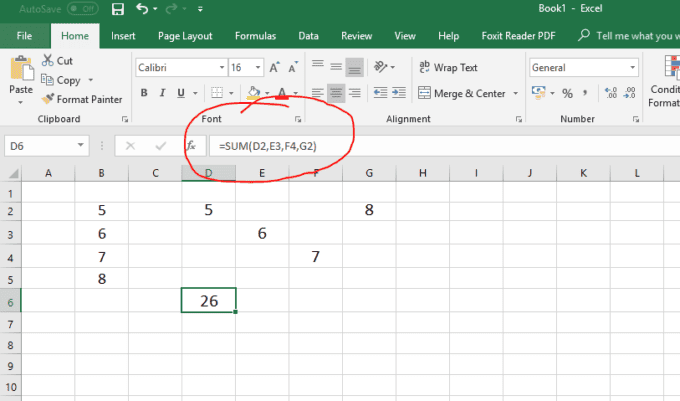Click the Undo arrow icon

tap(142, 8)
